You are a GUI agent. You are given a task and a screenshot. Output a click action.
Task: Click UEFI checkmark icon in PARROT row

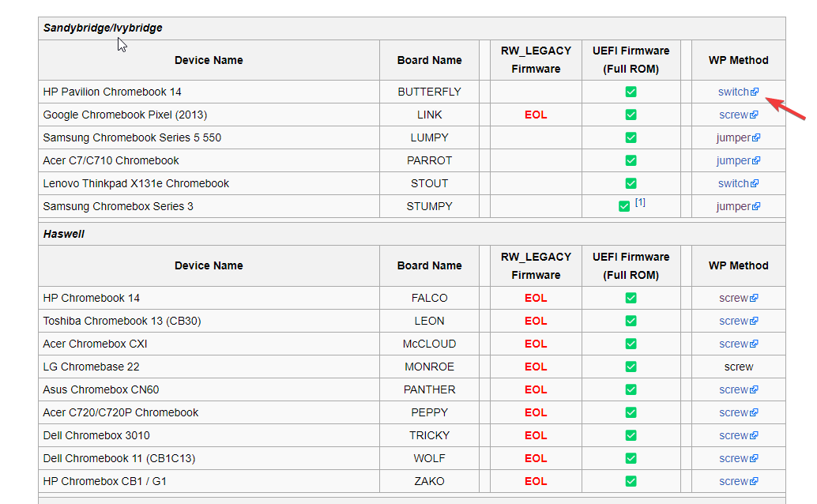tap(631, 160)
